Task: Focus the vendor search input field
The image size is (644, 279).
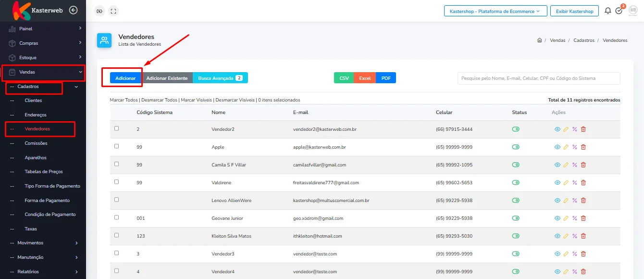Action: coord(539,78)
